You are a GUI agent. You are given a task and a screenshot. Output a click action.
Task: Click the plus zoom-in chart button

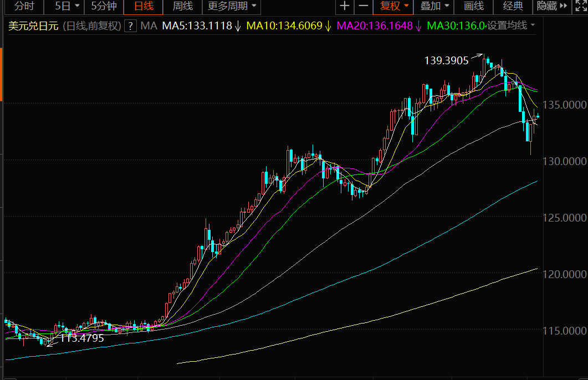[x=345, y=7]
